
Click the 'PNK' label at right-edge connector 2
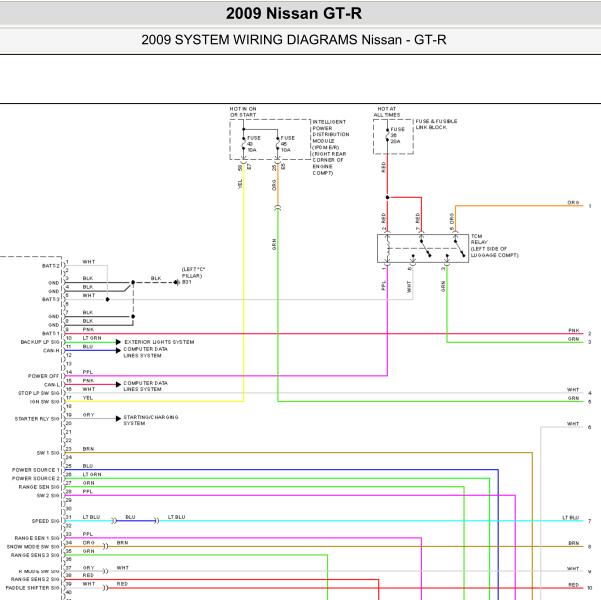point(574,330)
